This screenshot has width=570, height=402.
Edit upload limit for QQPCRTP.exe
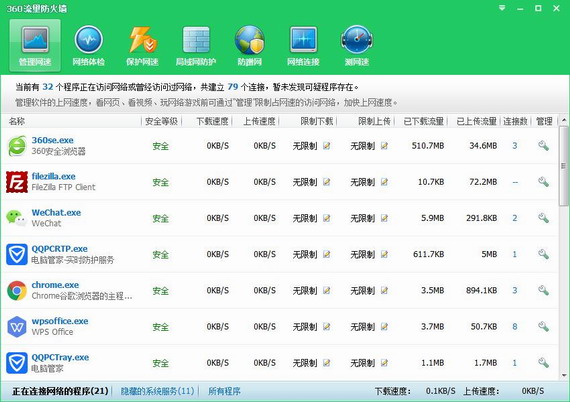pyautogui.click(x=384, y=254)
